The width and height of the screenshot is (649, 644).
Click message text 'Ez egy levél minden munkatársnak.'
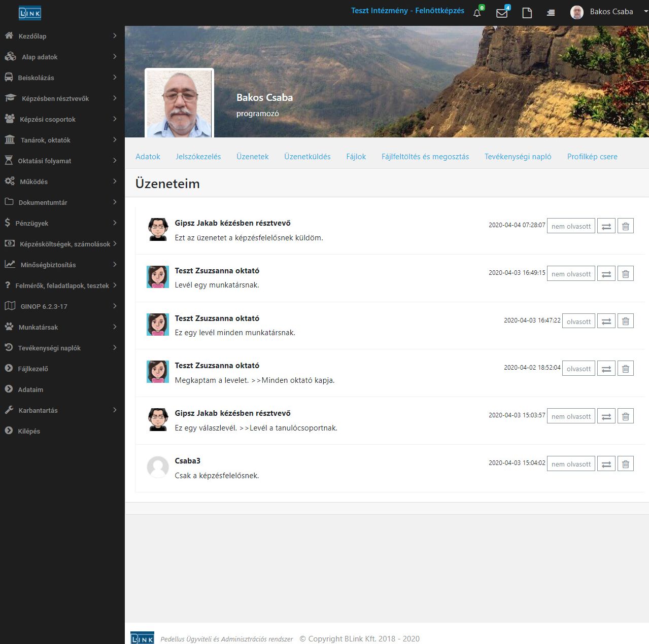[235, 333]
